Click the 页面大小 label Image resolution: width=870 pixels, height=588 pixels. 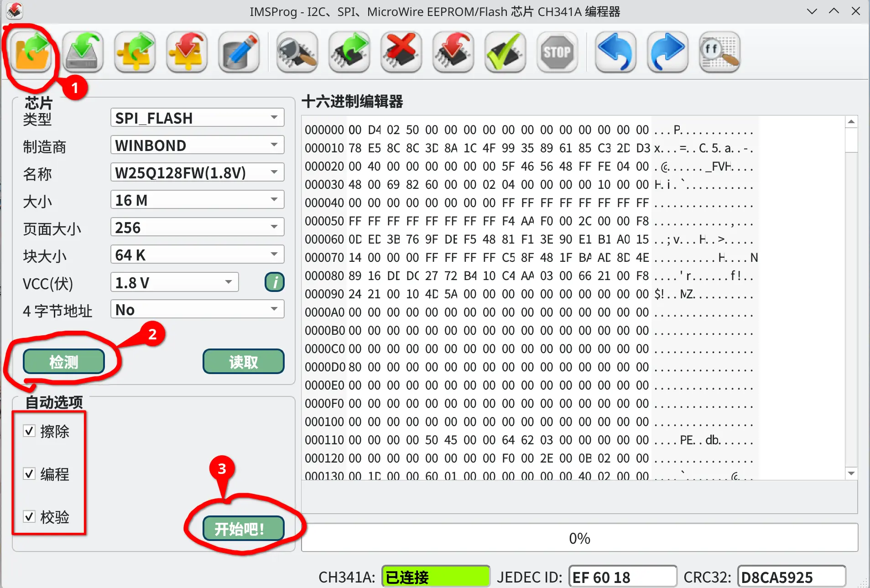[52, 229]
